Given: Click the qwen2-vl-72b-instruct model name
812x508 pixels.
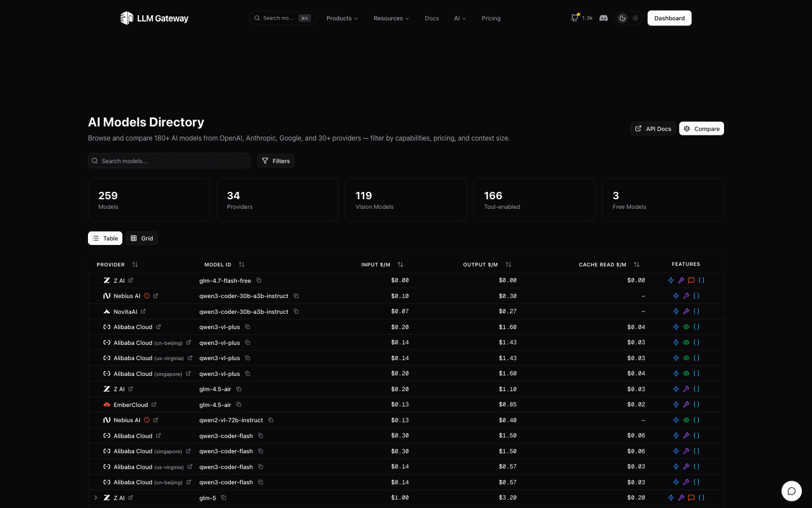Looking at the screenshot, I should pyautogui.click(x=231, y=420).
